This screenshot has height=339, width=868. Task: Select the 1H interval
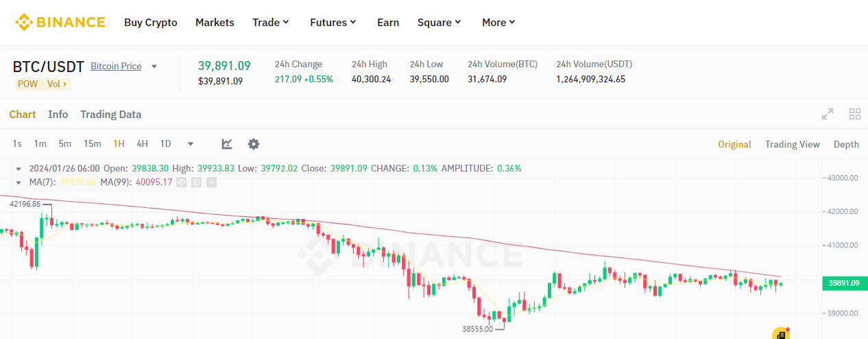pyautogui.click(x=119, y=144)
